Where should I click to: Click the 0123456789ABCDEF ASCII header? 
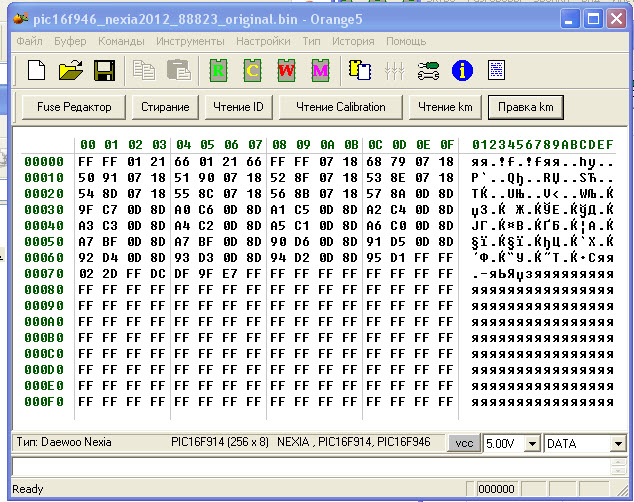pos(543,145)
